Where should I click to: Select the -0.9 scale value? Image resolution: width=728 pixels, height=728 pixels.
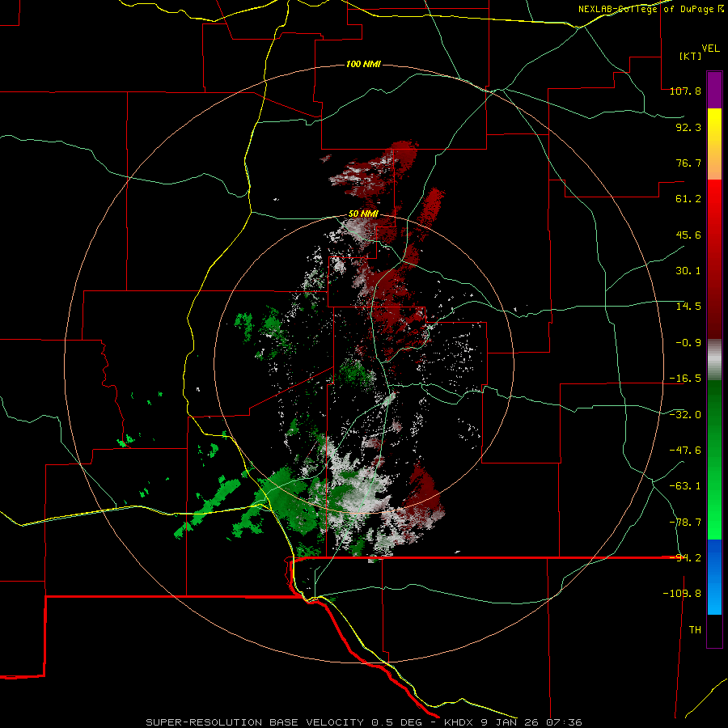pos(688,343)
